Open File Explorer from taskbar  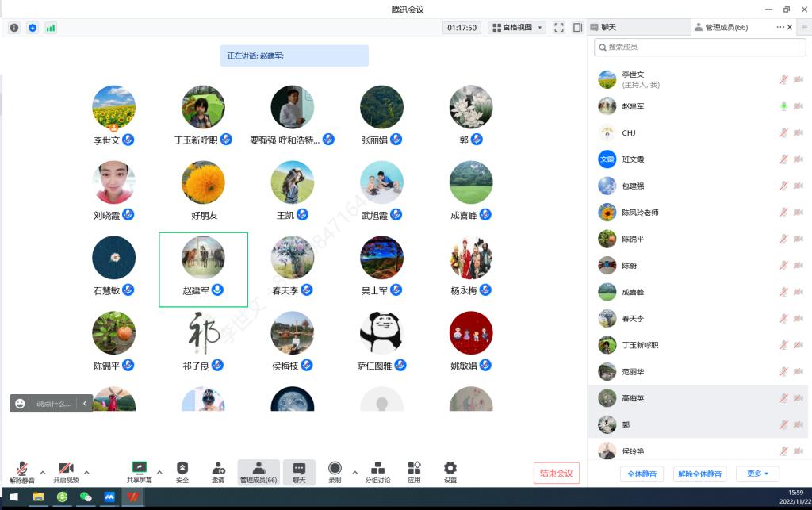[38, 497]
